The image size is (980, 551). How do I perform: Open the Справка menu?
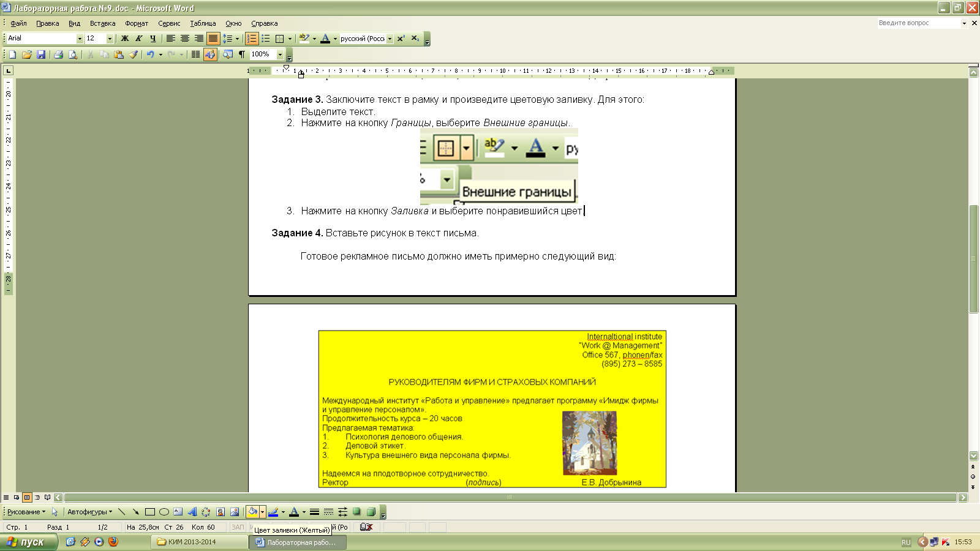click(265, 23)
